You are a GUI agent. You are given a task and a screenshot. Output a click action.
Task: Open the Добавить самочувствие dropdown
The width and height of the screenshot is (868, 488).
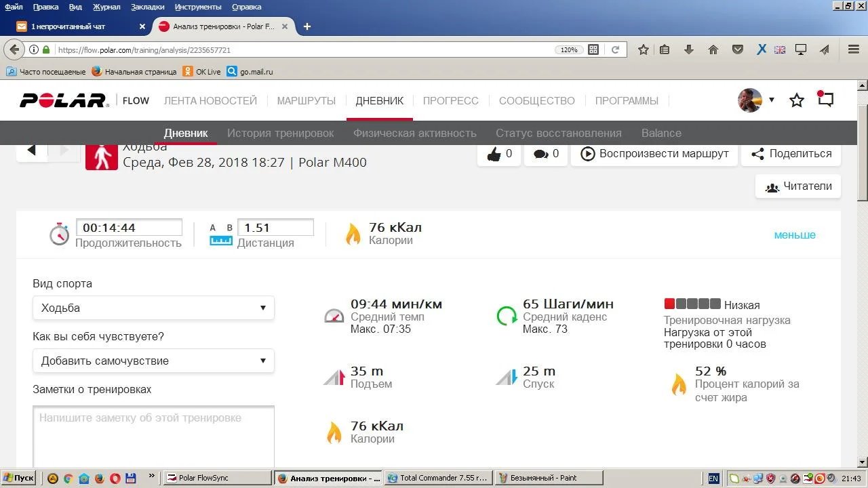pos(153,361)
